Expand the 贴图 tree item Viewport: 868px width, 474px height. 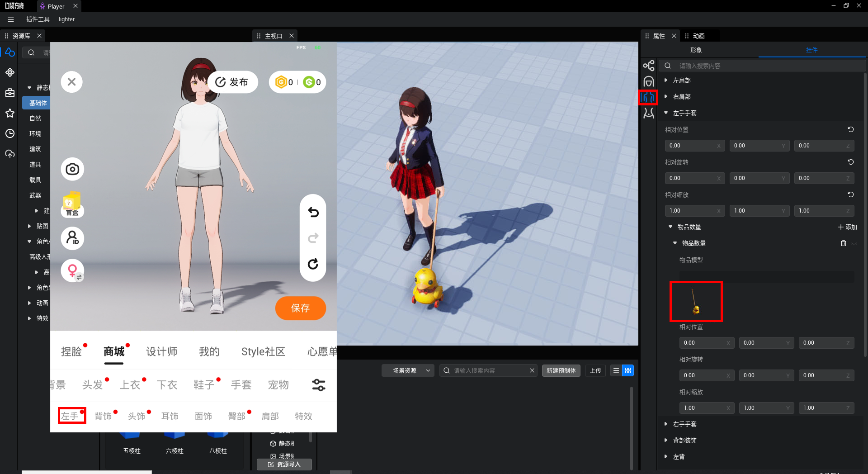(29, 226)
